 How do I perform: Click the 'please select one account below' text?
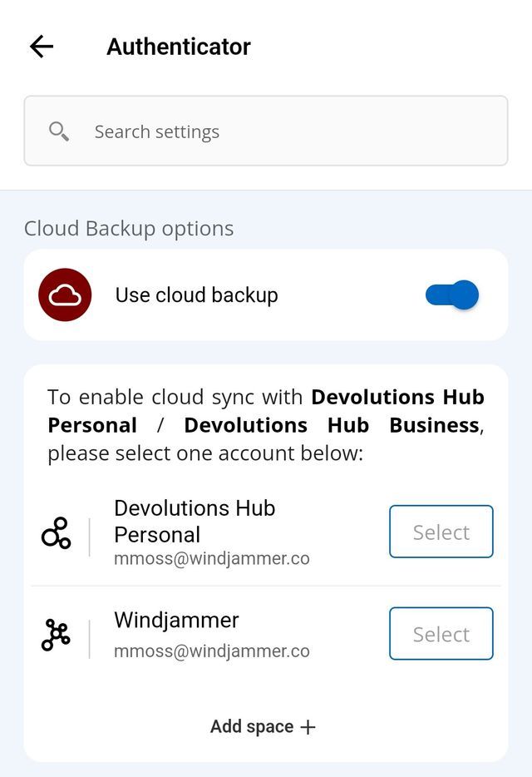click(205, 453)
